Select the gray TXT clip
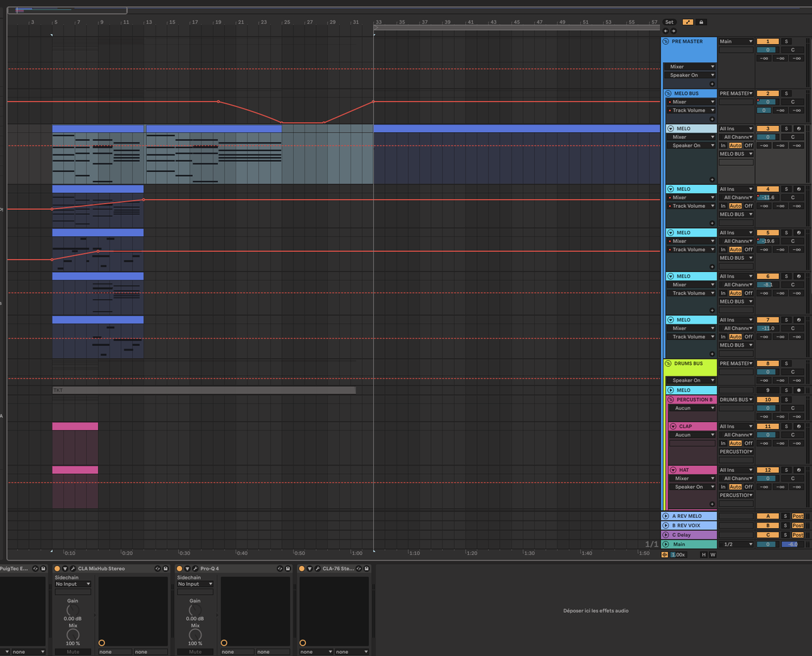This screenshot has height=656, width=812. click(x=204, y=390)
